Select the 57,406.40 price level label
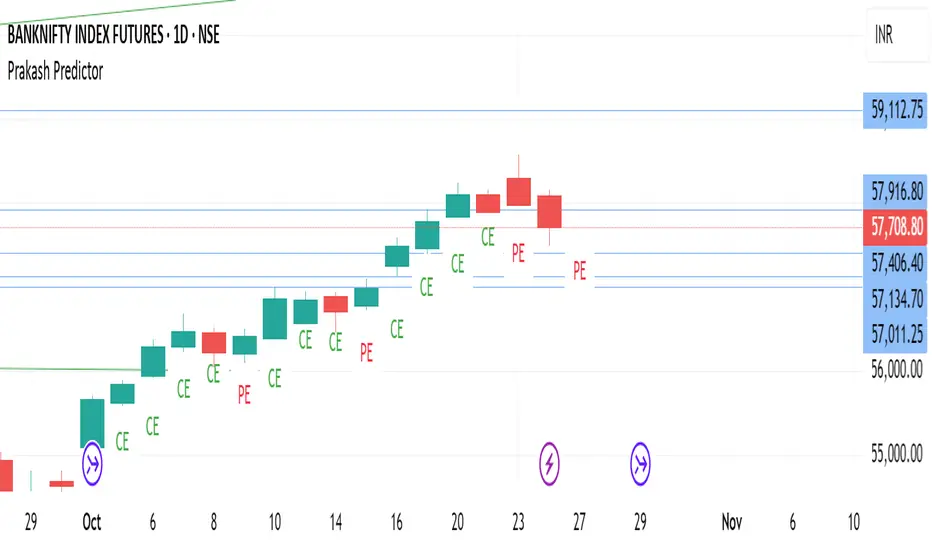 pyautogui.click(x=896, y=264)
